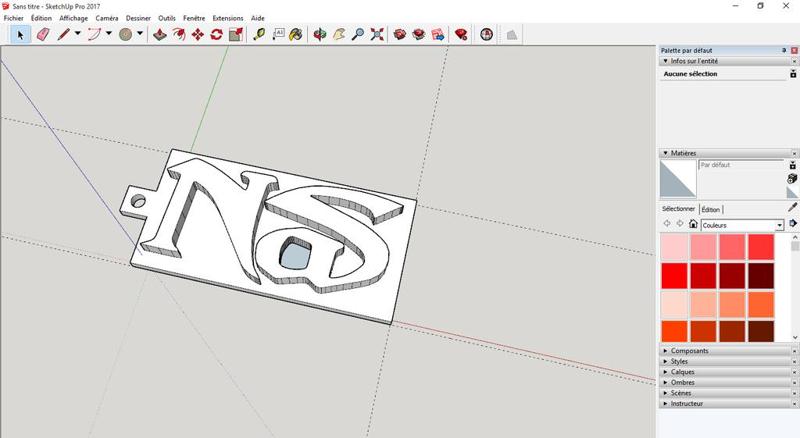800x438 pixels.
Task: Open the Extension Manager ruby icon
Action: pyautogui.click(x=461, y=35)
